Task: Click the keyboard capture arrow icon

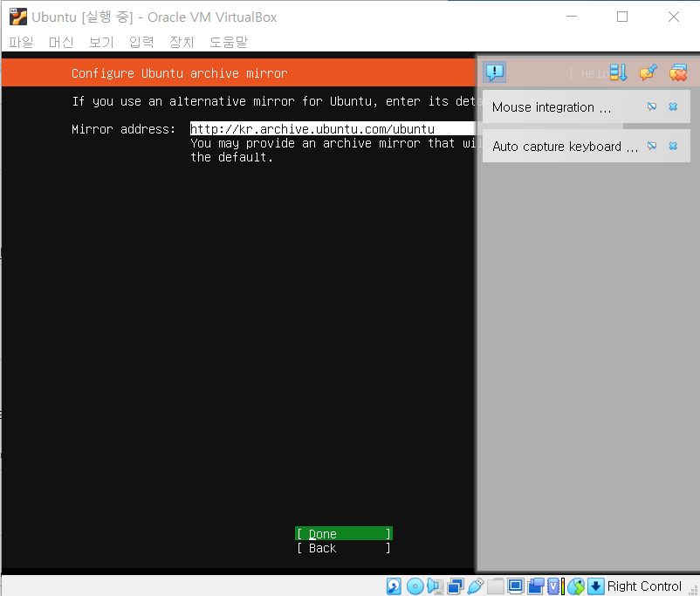Action: point(595,586)
